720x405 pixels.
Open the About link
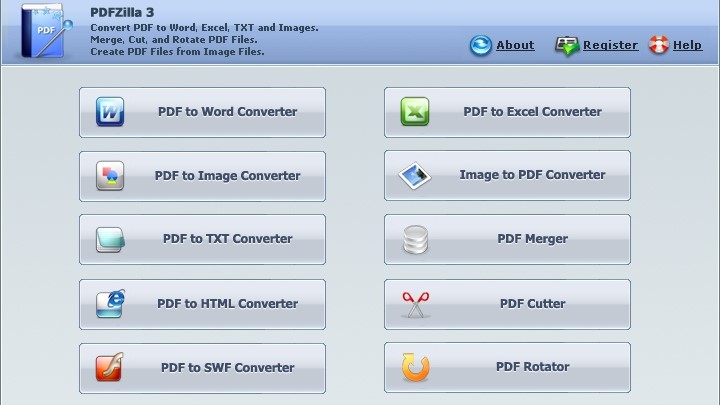click(515, 45)
